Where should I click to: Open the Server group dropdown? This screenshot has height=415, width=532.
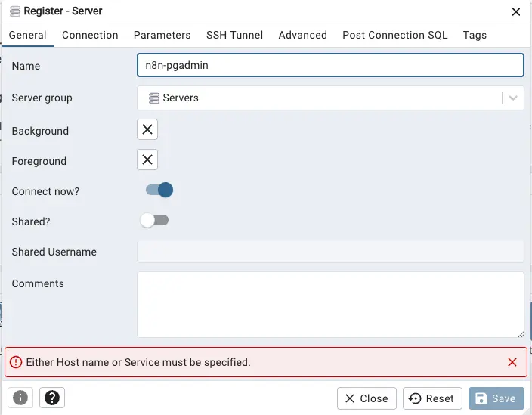[x=330, y=98]
